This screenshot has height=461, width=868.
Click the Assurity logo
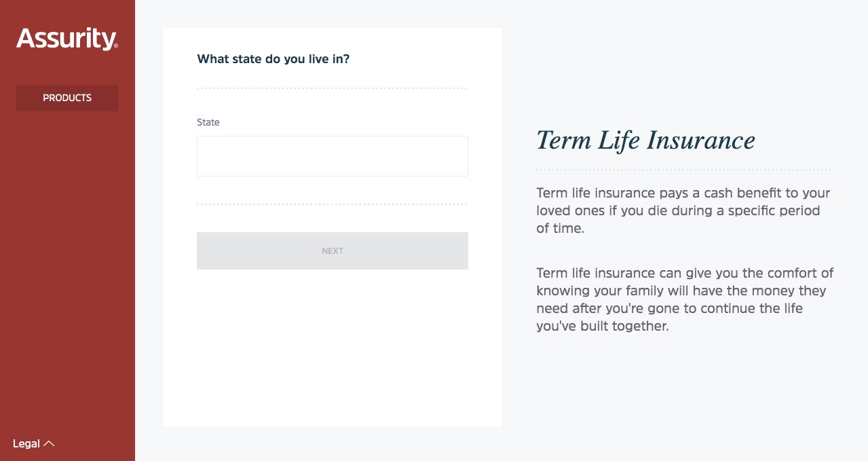point(66,39)
